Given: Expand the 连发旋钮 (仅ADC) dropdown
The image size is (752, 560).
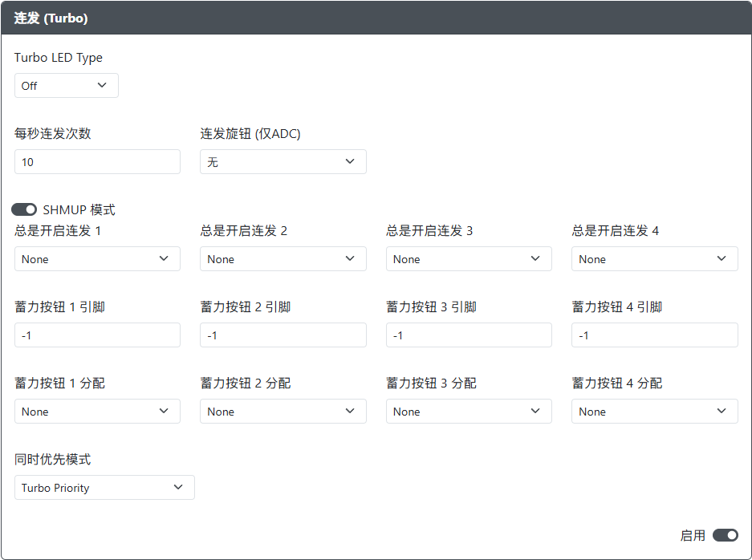Looking at the screenshot, I should [x=283, y=162].
